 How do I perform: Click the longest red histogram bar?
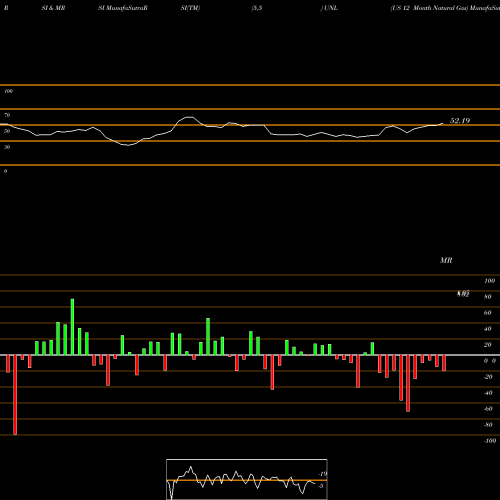pyautogui.click(x=15, y=395)
